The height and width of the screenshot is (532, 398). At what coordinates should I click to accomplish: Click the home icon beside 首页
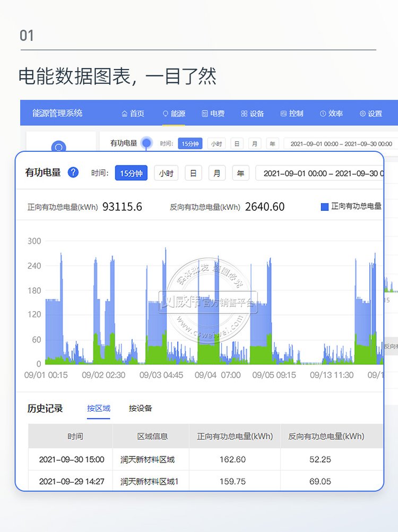[x=125, y=114]
